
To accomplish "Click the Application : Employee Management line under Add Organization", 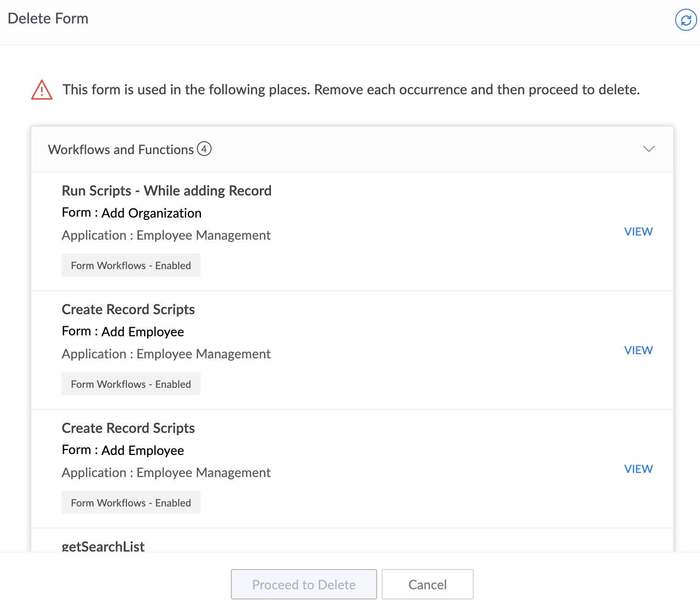I will [x=166, y=235].
